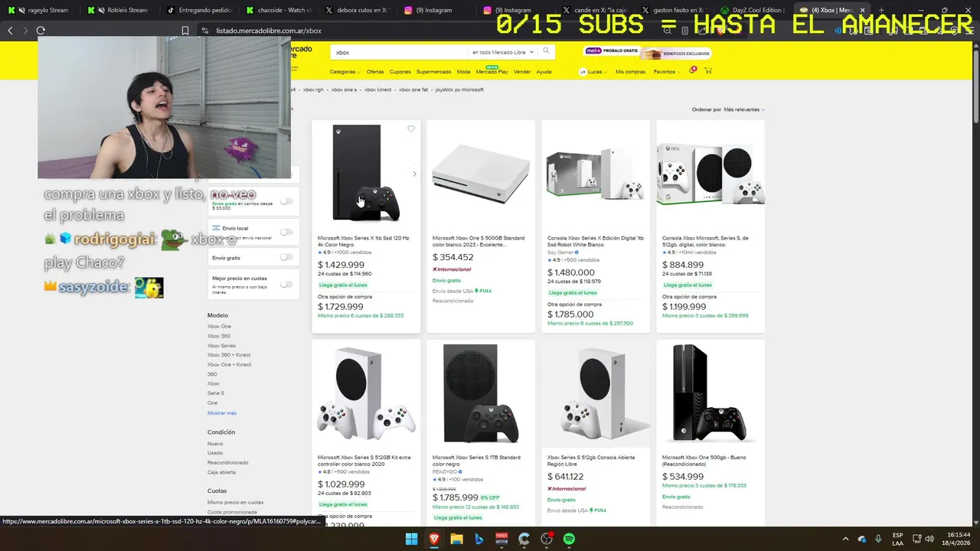This screenshot has height=551, width=980.
Task: Enable the Envío local filter switch
Action: (286, 232)
